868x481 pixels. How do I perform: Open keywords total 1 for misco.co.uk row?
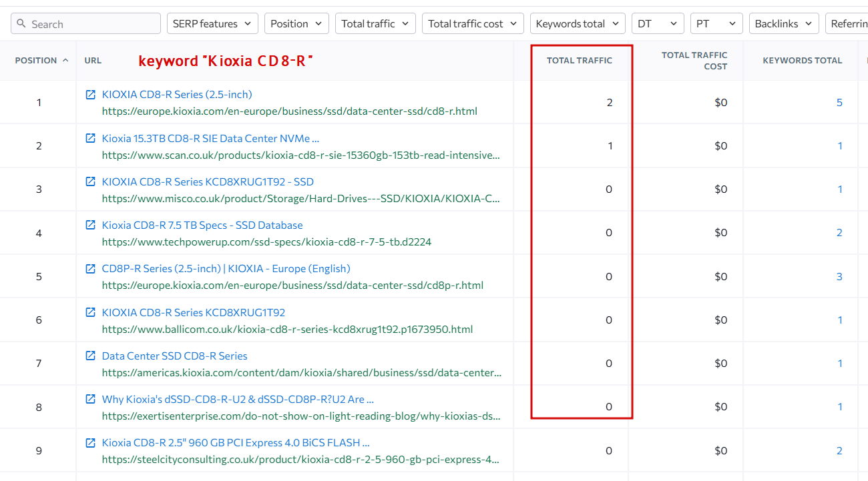pyautogui.click(x=840, y=189)
